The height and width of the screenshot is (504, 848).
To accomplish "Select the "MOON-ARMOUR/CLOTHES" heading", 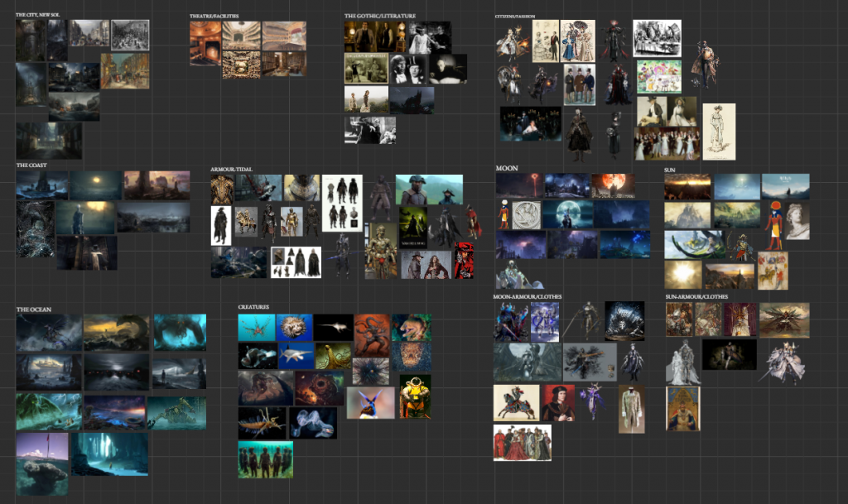I will click(528, 296).
